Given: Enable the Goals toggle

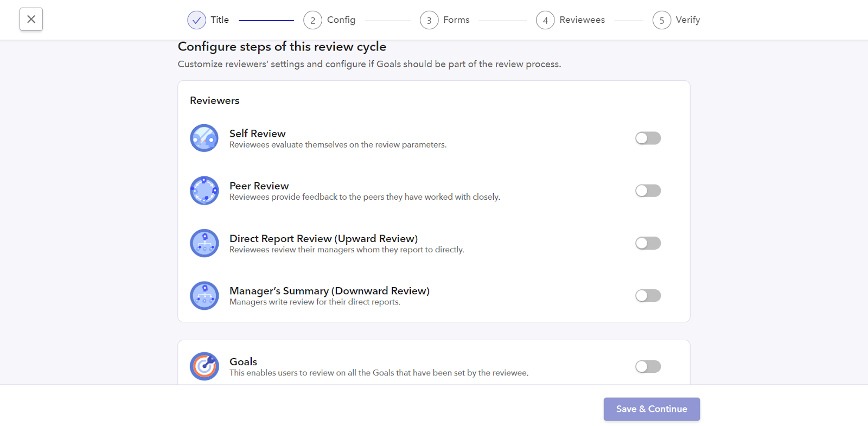Looking at the screenshot, I should (648, 367).
